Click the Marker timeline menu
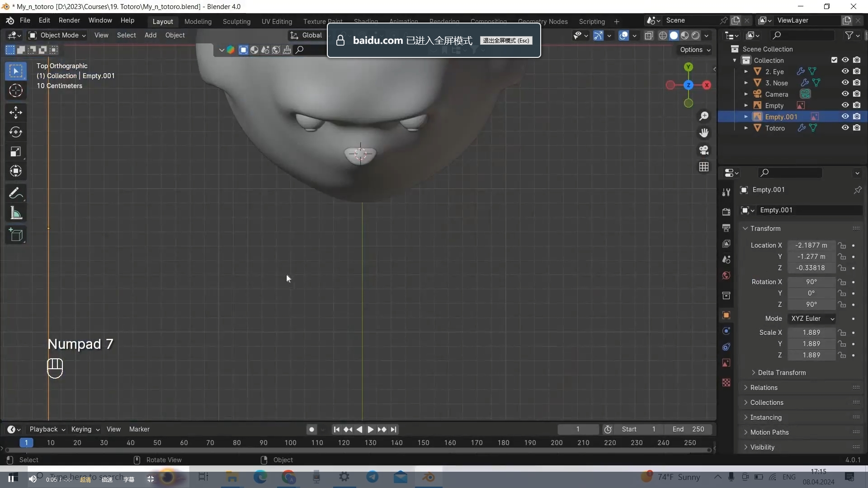 [139, 429]
